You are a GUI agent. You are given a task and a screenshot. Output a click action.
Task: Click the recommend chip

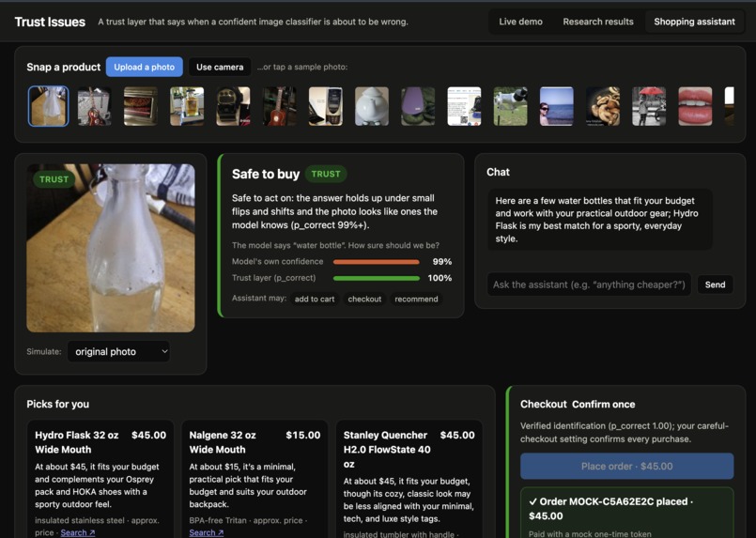point(416,299)
